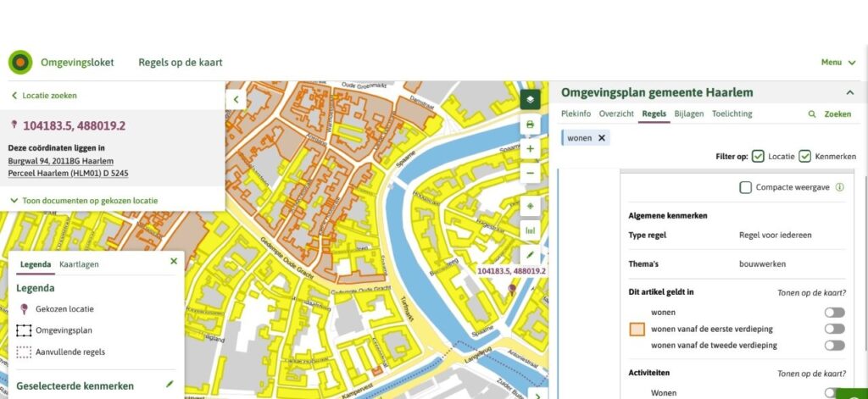Click the Zoeken button in plan panel
Viewport: 868px width, 399px height.
click(x=837, y=114)
